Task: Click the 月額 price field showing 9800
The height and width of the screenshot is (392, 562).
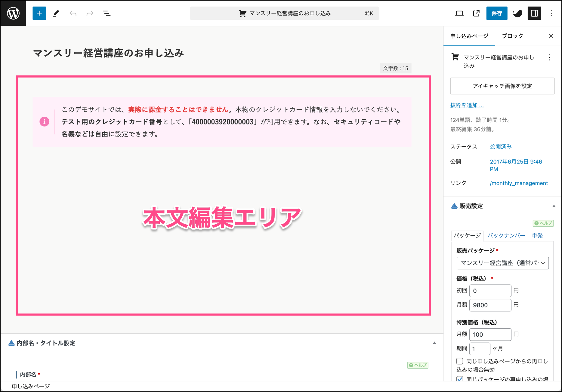Action: point(490,305)
